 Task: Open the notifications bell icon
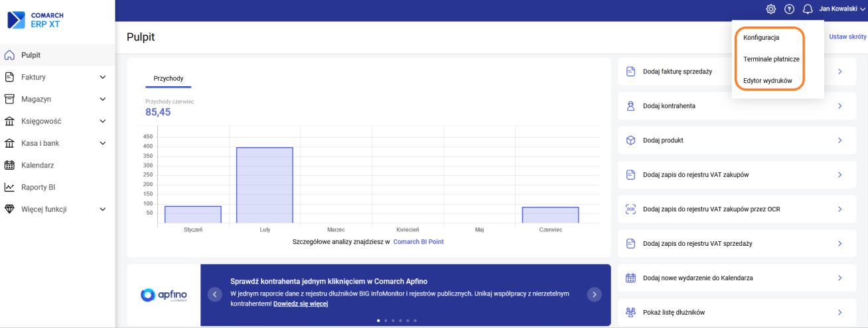click(808, 9)
